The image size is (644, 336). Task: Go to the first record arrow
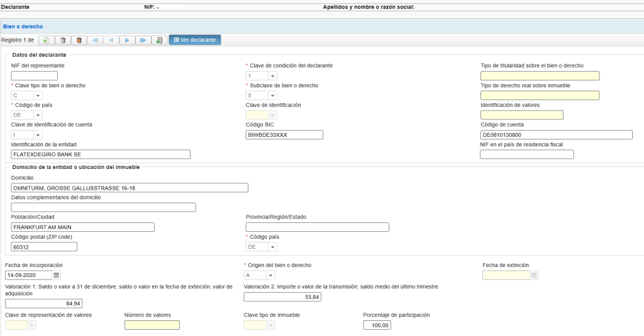click(96, 40)
